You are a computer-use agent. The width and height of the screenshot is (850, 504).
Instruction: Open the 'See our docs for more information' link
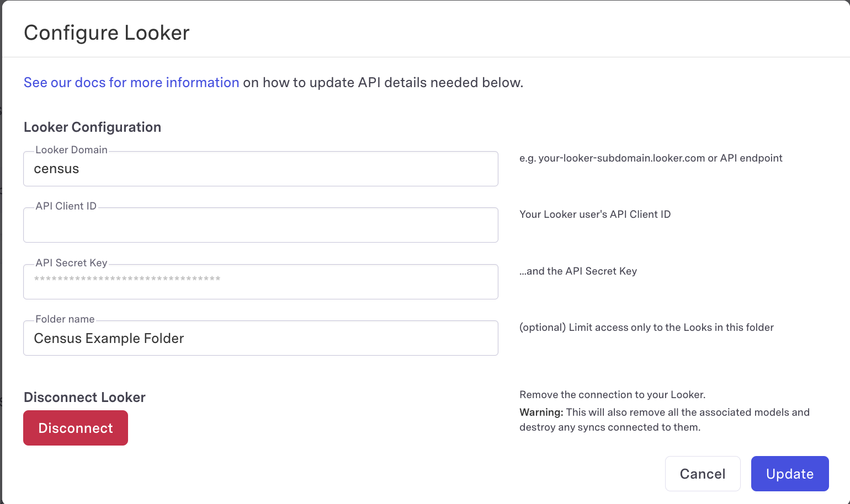(131, 83)
